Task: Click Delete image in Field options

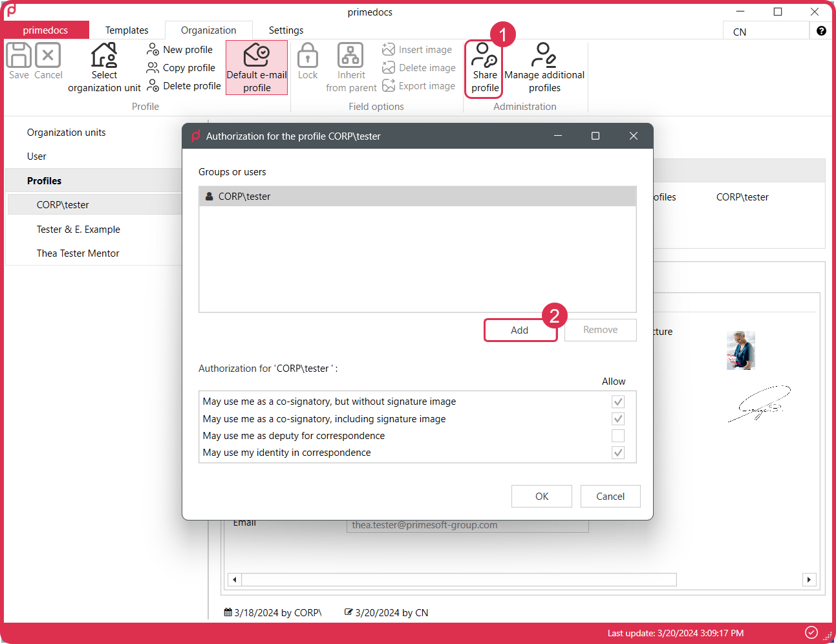Action: pyautogui.click(x=419, y=68)
